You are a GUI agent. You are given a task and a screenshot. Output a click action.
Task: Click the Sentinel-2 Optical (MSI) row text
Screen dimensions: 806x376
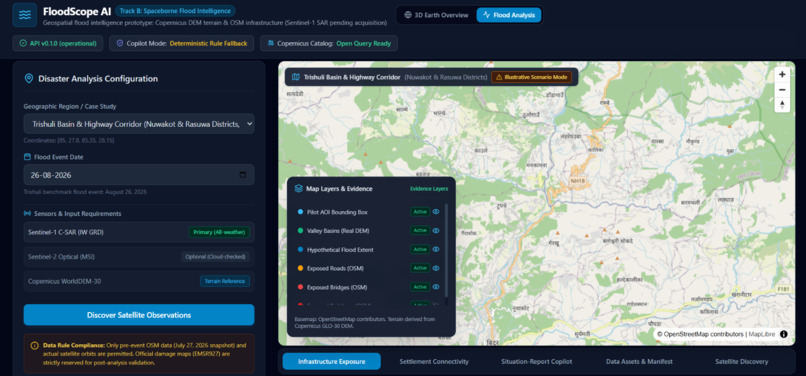click(61, 257)
